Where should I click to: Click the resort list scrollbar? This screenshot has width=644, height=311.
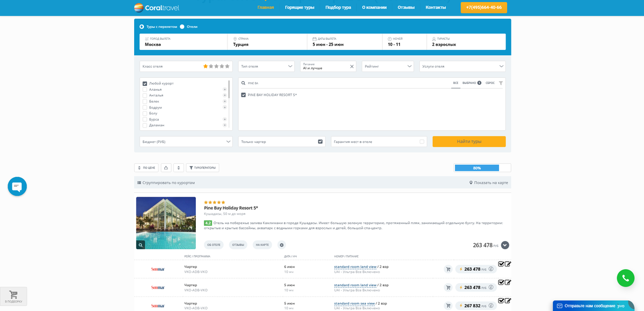point(229,89)
